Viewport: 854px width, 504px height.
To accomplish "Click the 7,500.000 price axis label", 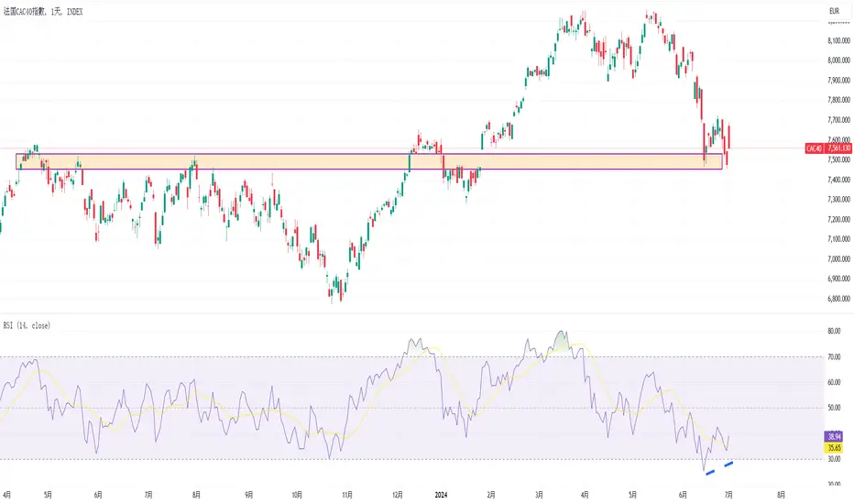I will tap(838, 159).
